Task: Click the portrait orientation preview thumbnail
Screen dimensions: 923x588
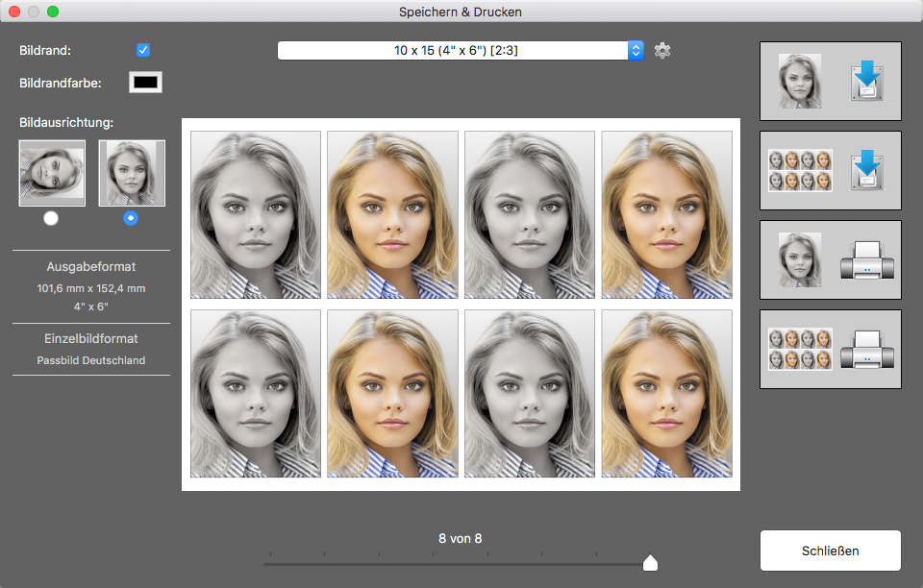Action: [132, 173]
